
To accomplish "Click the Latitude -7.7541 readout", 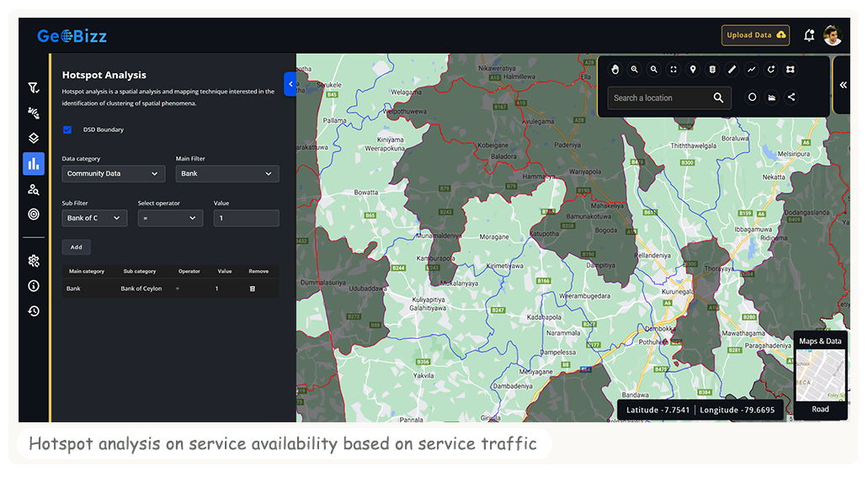I will (x=658, y=410).
